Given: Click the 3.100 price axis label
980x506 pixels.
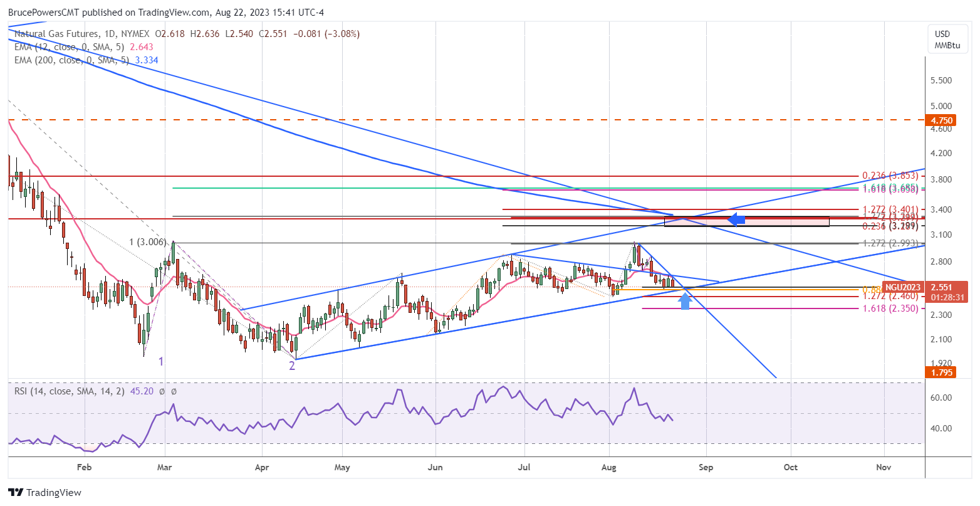Looking at the screenshot, I should [x=941, y=235].
